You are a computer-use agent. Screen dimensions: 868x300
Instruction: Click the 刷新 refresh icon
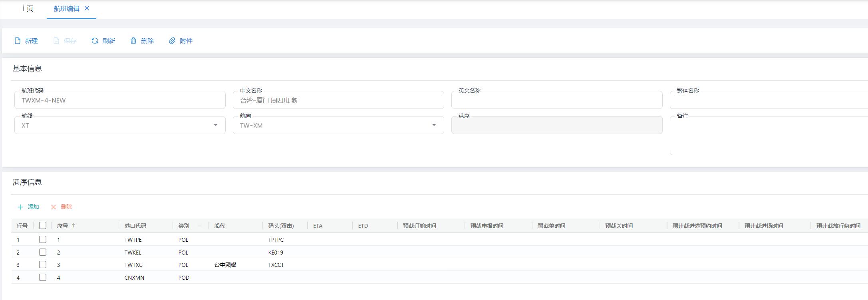(95, 41)
